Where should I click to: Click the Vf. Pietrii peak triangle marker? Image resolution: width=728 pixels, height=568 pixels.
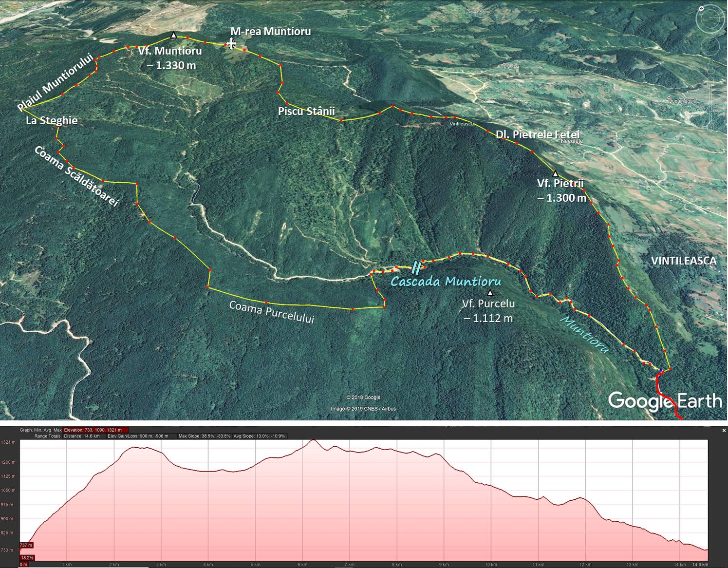(555, 173)
